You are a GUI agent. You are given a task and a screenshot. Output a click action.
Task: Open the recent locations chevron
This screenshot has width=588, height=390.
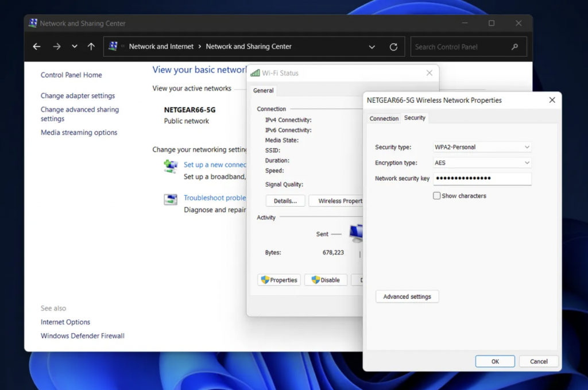coord(75,47)
